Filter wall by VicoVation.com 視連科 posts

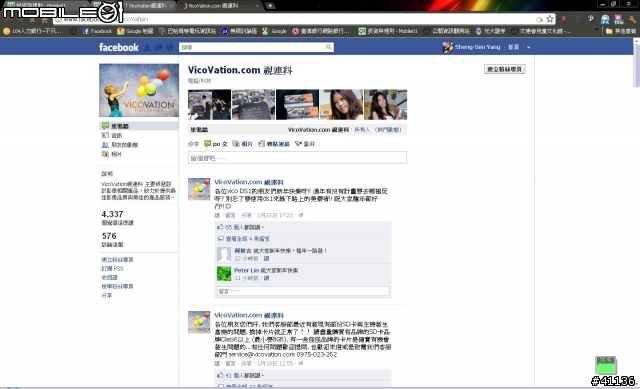(x=318, y=130)
